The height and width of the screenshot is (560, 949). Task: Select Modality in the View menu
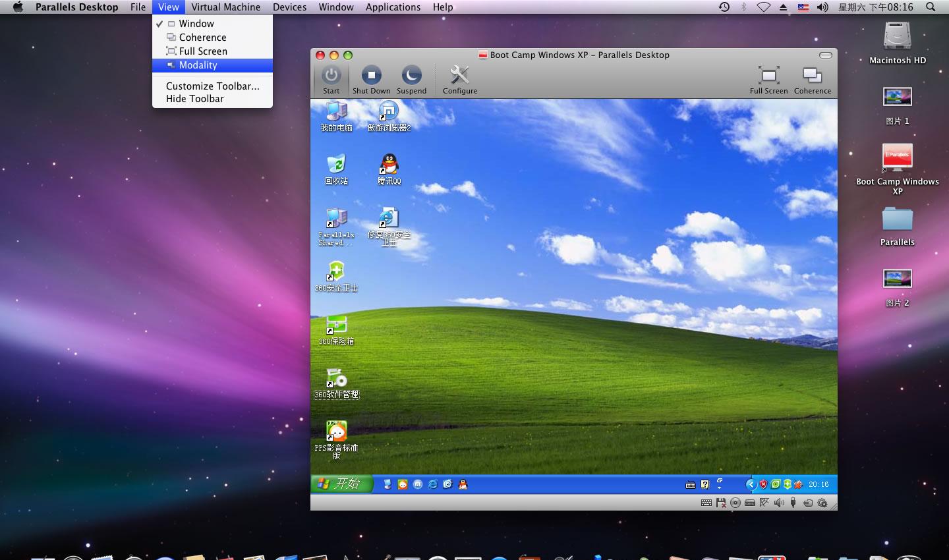(212, 65)
